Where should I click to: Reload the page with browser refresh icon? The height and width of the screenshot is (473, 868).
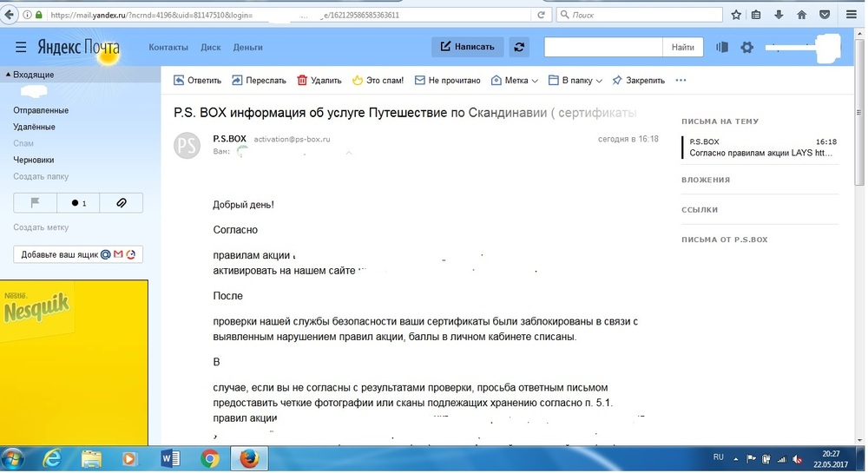541,15
